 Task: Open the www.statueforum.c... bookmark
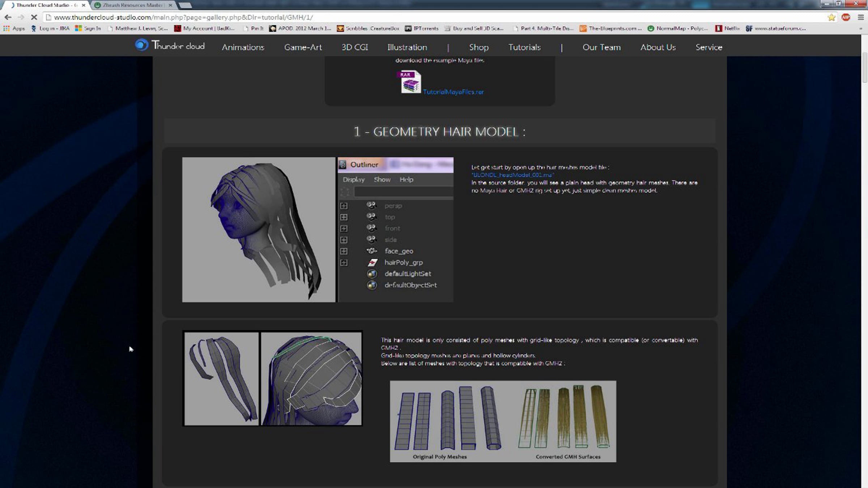tap(776, 28)
